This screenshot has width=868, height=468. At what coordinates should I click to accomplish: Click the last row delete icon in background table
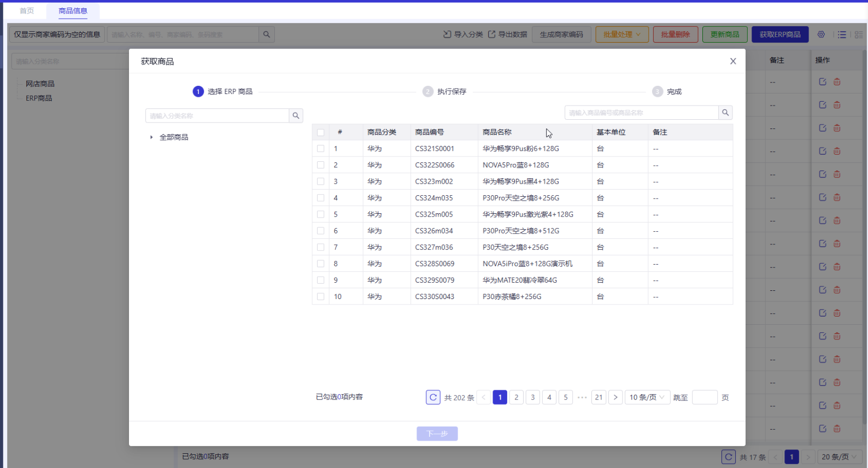[837, 429]
